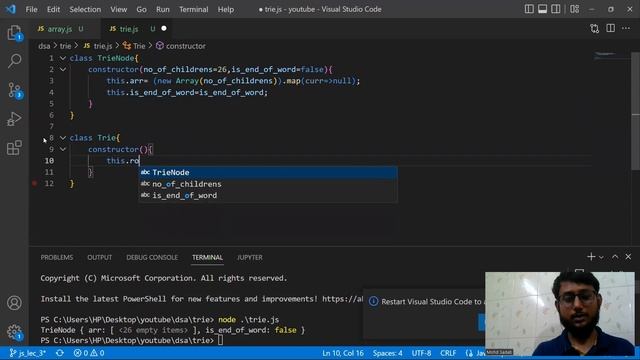The width and height of the screenshot is (640, 360).
Task: Open the Edit menu
Action: pyautogui.click(x=53, y=9)
